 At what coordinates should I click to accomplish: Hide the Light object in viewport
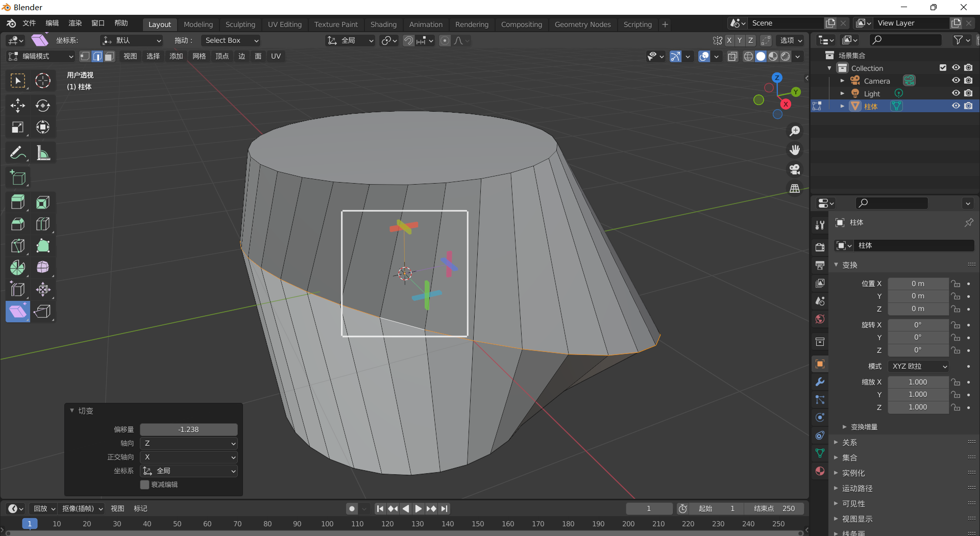pyautogui.click(x=955, y=93)
